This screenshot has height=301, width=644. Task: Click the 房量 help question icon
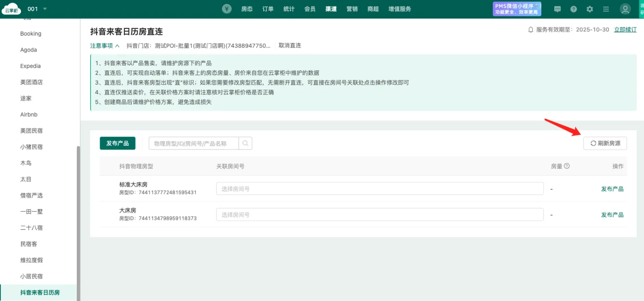point(567,166)
